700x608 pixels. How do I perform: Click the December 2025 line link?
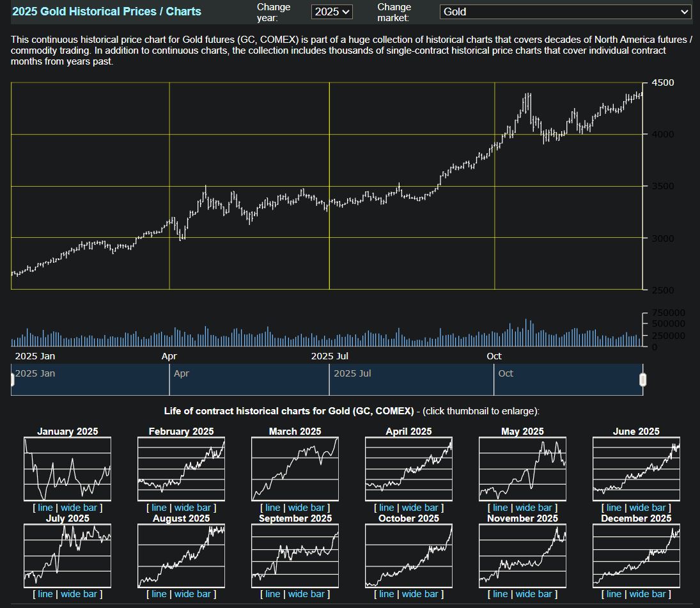click(x=614, y=594)
